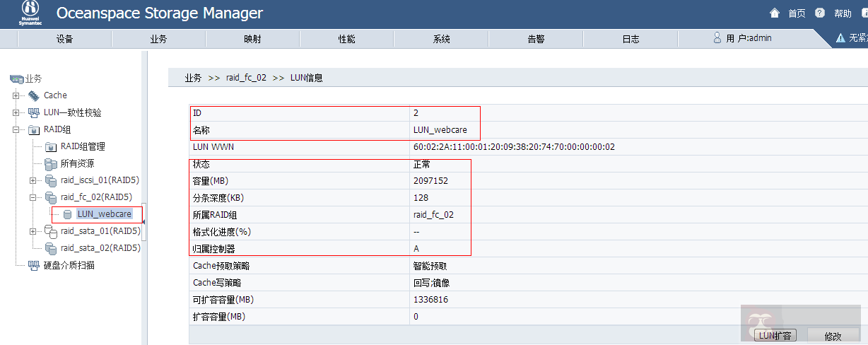Screen dimensions: 868x345
Task: Click the help question mark icon
Action: 820,13
